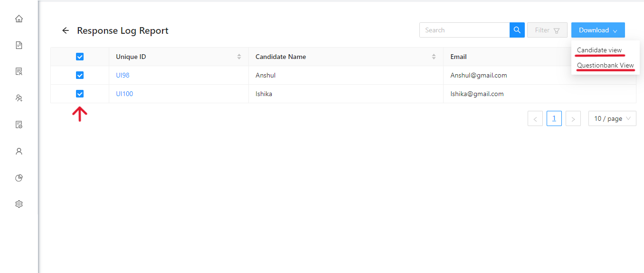The height and width of the screenshot is (273, 644).
Task: Uncheck the checkbox for row UI98
Action: pyautogui.click(x=80, y=75)
